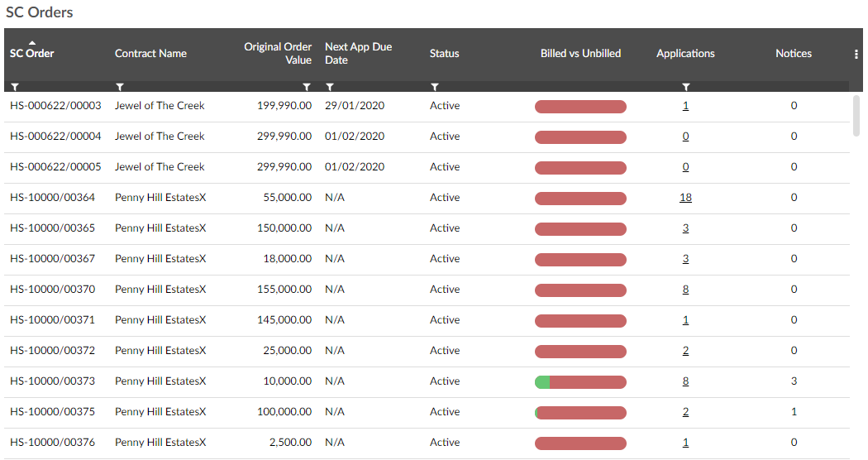Open the 18 applications link for HS-10000/00364

tap(685, 198)
